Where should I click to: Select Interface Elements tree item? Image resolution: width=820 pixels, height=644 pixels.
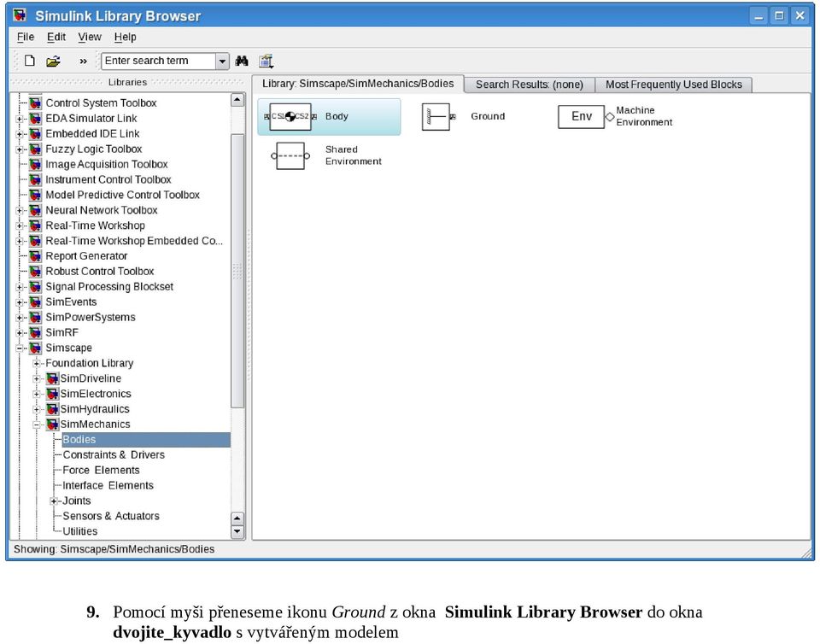[x=108, y=485]
